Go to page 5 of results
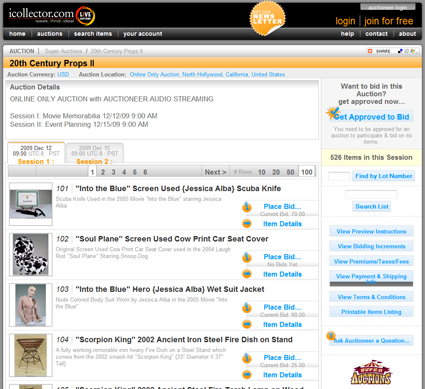Image resolution: width=425 pixels, height=389 pixels. [x=135, y=172]
